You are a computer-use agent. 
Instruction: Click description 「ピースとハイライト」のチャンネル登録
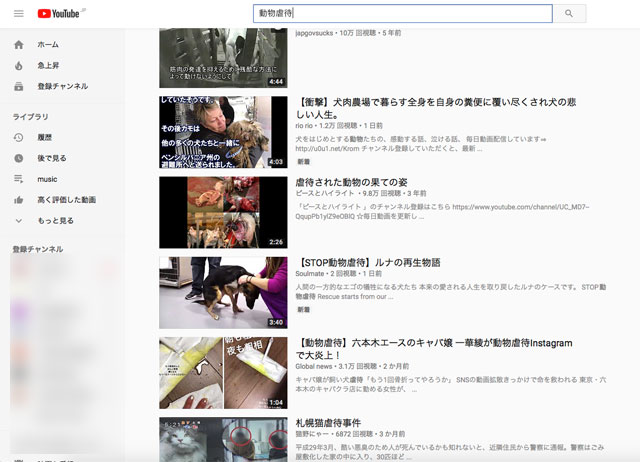point(442,211)
